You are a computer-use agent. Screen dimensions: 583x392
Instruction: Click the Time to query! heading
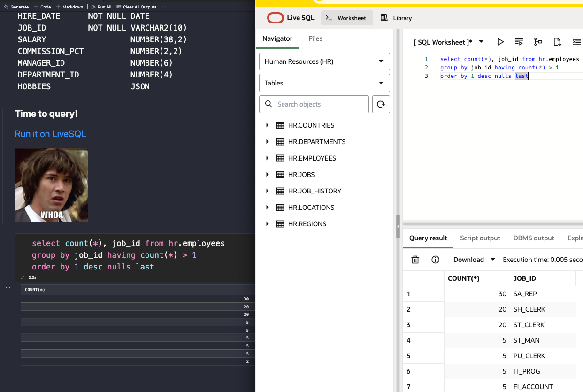coord(46,114)
